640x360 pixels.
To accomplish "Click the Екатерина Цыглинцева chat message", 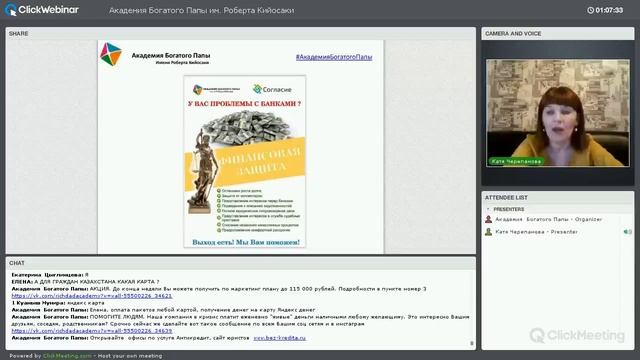I will [x=50, y=275].
